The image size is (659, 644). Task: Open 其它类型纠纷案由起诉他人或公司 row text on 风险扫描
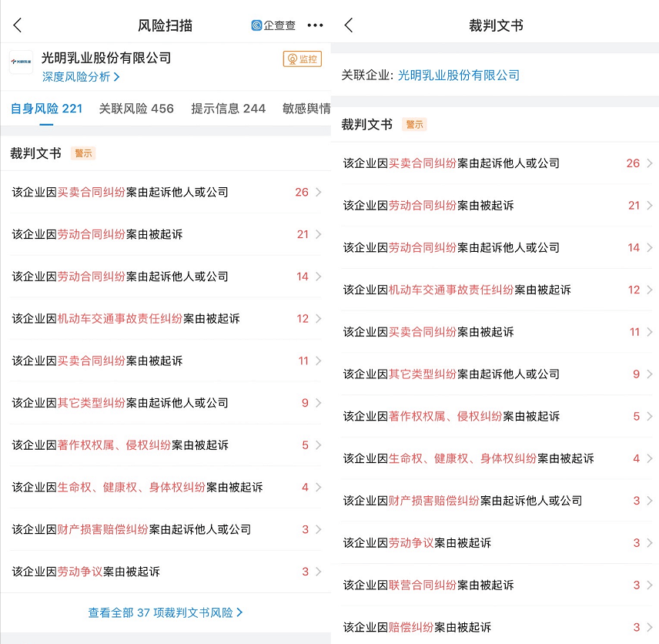tap(120, 403)
